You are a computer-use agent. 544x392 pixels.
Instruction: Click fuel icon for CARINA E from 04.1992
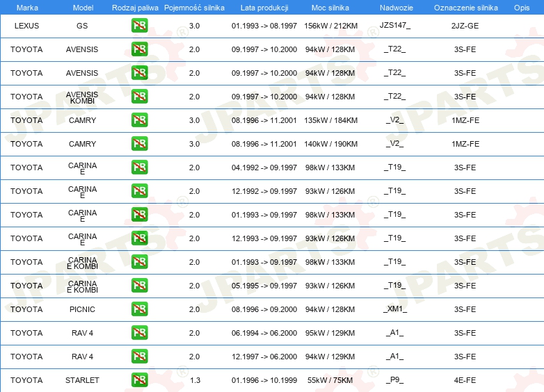[x=139, y=167]
